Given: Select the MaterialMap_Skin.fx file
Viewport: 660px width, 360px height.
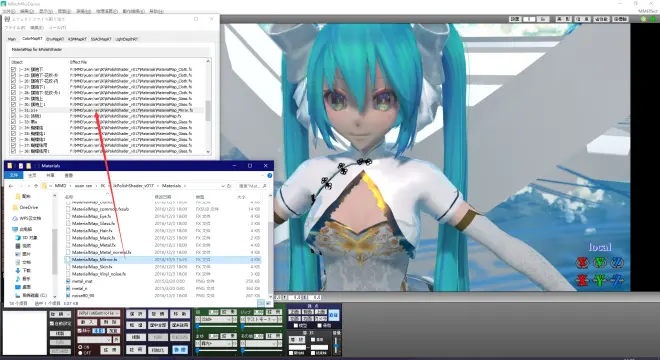Looking at the screenshot, I should pyautogui.click(x=92, y=267).
